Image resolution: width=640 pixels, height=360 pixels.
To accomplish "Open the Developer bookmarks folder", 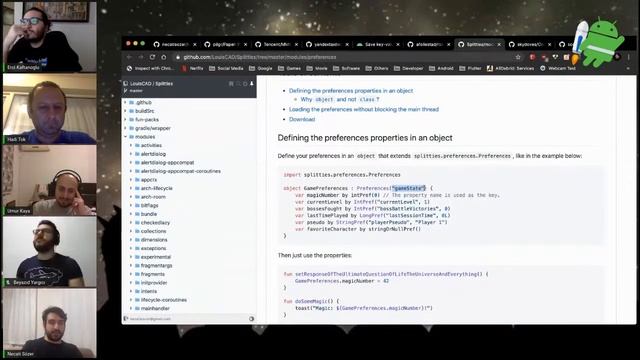I will coord(409,69).
